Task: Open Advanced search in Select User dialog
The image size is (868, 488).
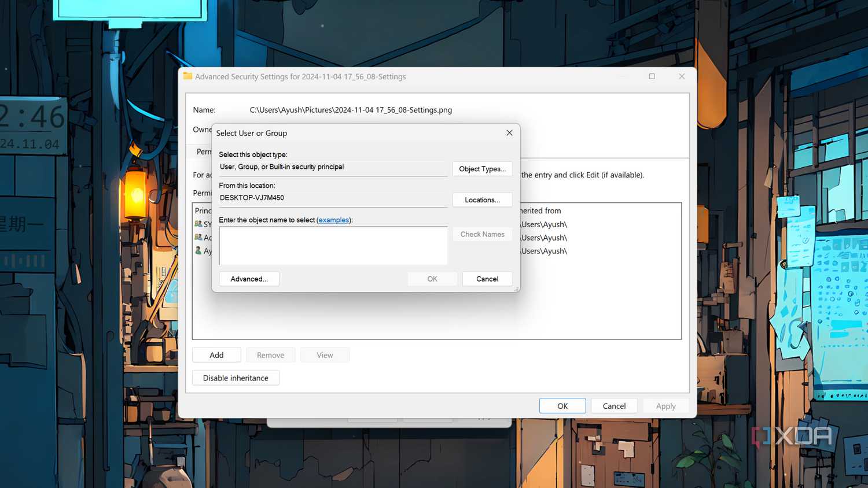Action: 249,279
